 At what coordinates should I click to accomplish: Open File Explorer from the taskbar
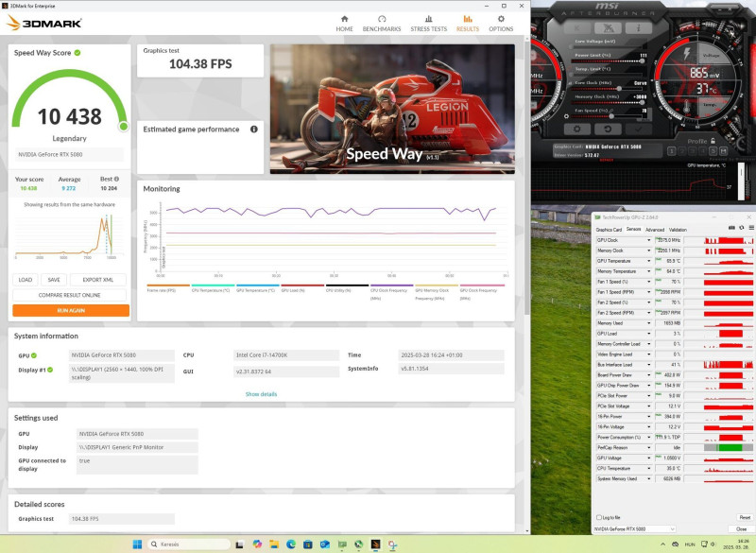tap(274, 544)
